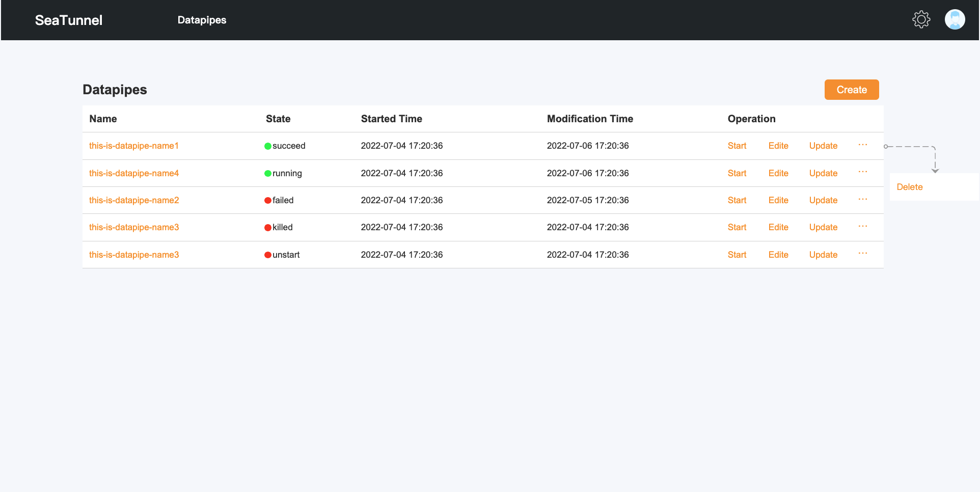Image resolution: width=980 pixels, height=492 pixels.
Task: Click the user avatar in the top bar
Action: [955, 19]
